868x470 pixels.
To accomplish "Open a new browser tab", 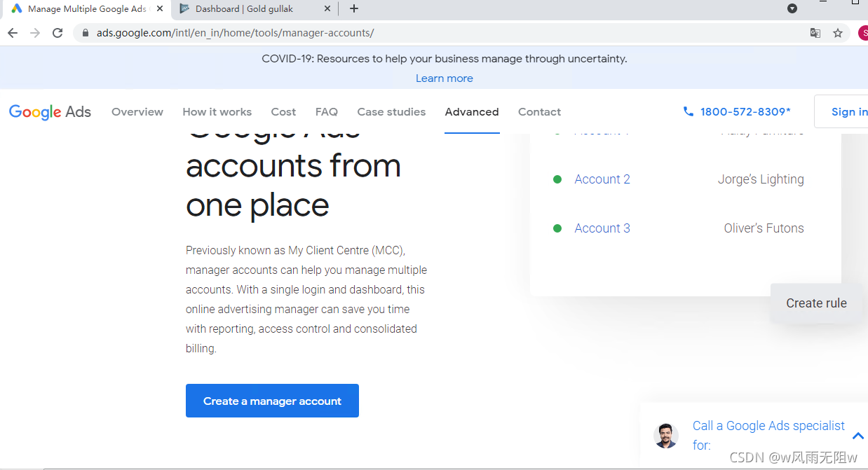I will (354, 8).
